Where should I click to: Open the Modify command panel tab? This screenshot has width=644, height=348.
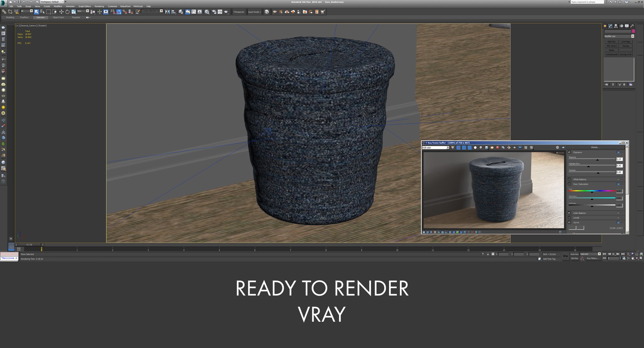tap(610, 26)
